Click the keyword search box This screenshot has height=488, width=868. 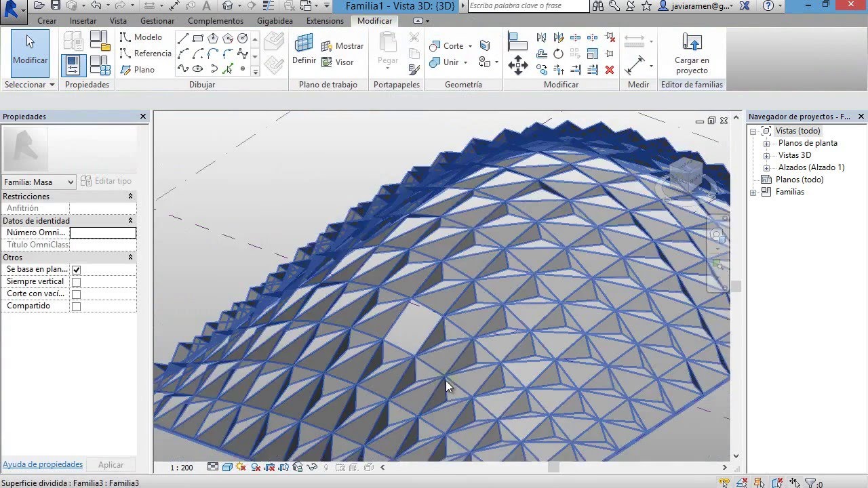pyautogui.click(x=528, y=5)
